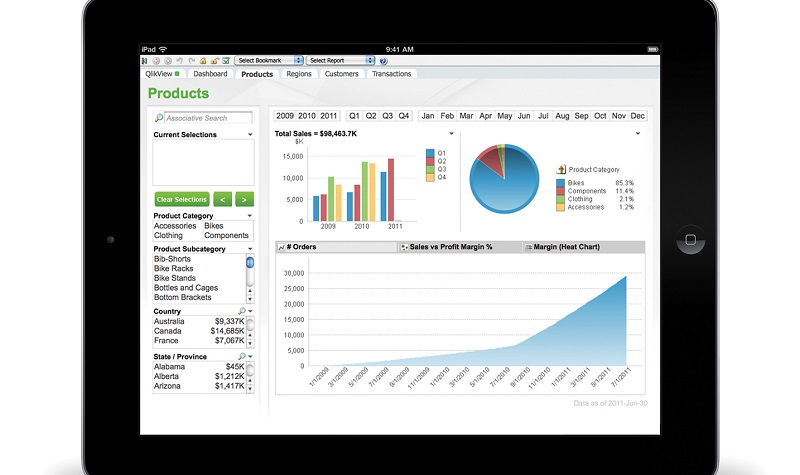Click the green checkmark Current Selections toolbar icon

(226, 61)
